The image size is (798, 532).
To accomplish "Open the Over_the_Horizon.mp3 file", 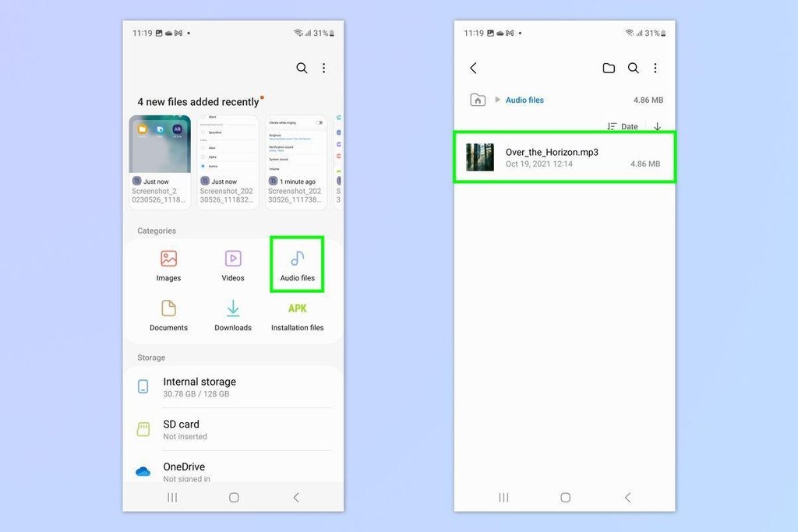I will (564, 157).
